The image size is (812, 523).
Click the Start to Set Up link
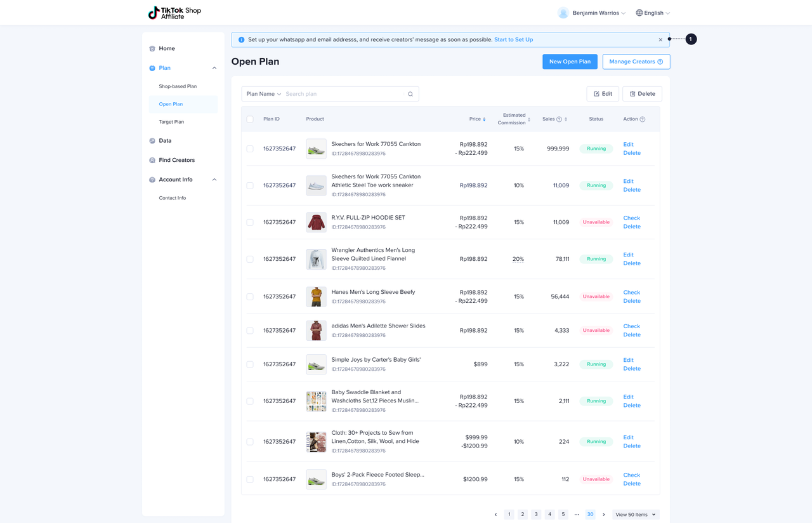point(513,39)
